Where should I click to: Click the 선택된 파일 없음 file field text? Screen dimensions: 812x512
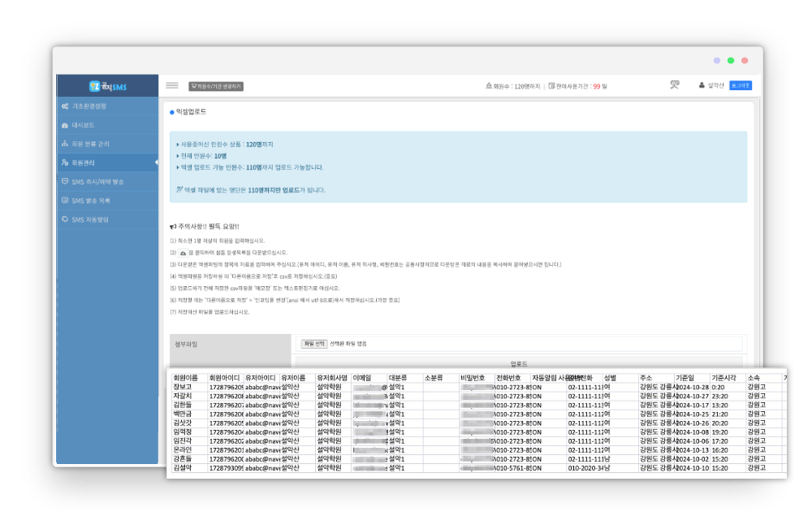tap(348, 344)
